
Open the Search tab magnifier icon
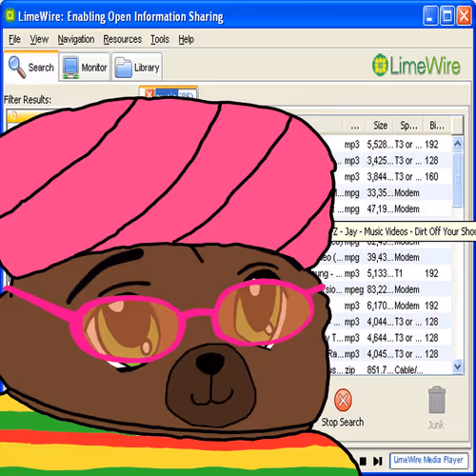click(17, 67)
